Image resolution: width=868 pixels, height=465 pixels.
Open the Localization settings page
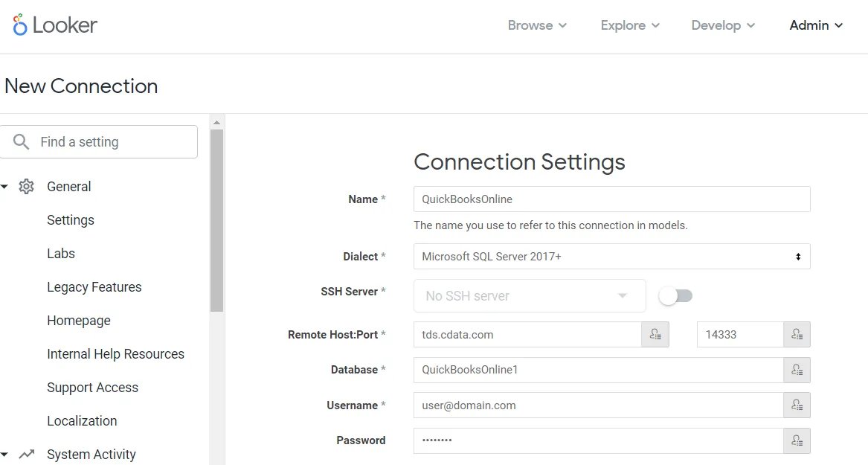[x=82, y=421]
